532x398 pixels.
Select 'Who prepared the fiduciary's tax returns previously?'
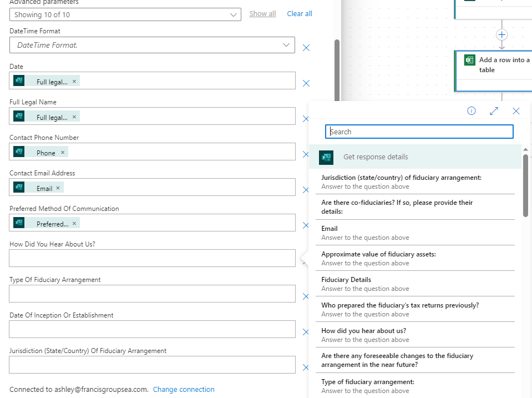[415, 309]
